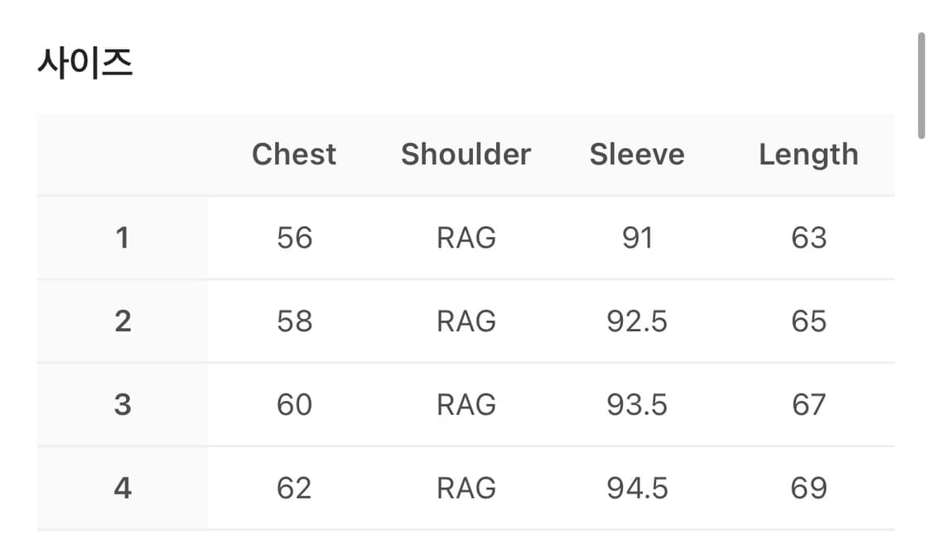Select the size 4 row label

123,488
